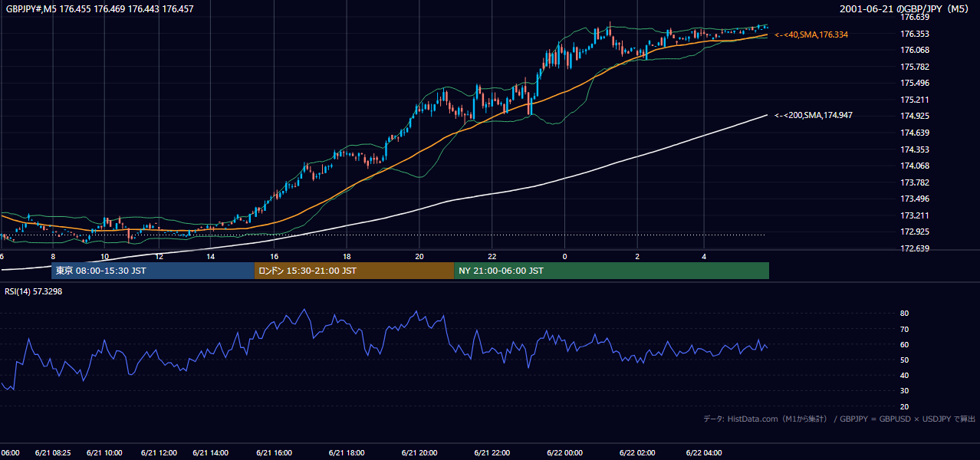Screen dimensions: 980x460
Task: Click the Tokyo session bar 東京 08:00-15:30 JST
Action: (153, 271)
